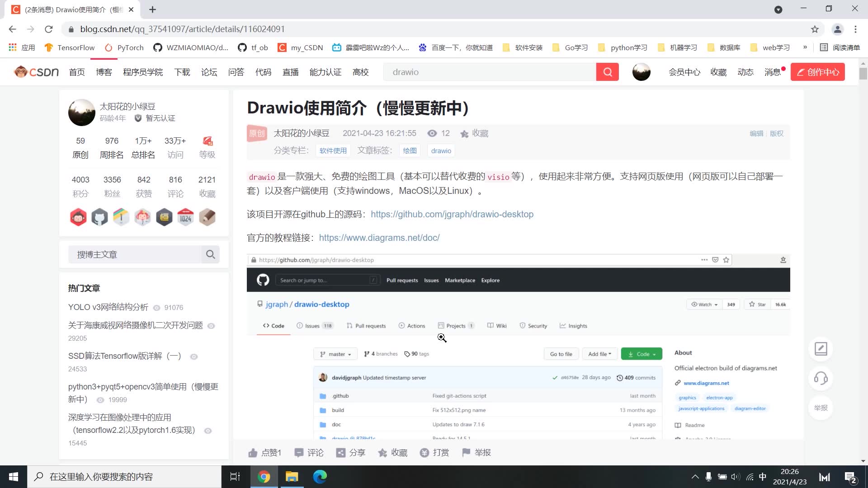The width and height of the screenshot is (868, 488).
Task: Click the embedded GitHub screenshot image
Action: [518, 347]
